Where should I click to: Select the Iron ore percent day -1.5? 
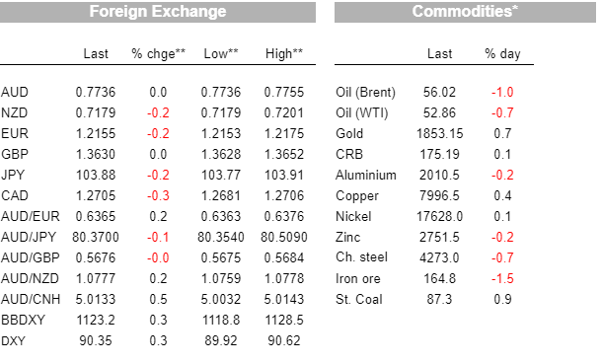tap(502, 278)
